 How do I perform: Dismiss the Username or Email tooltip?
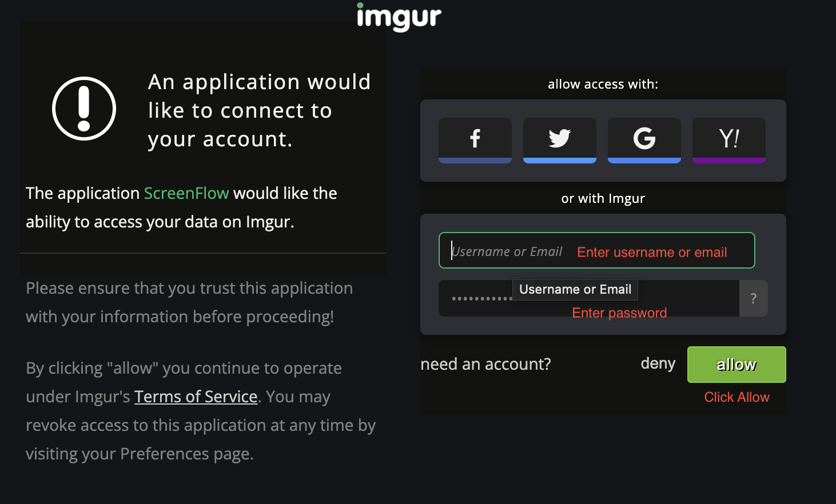[x=575, y=289]
